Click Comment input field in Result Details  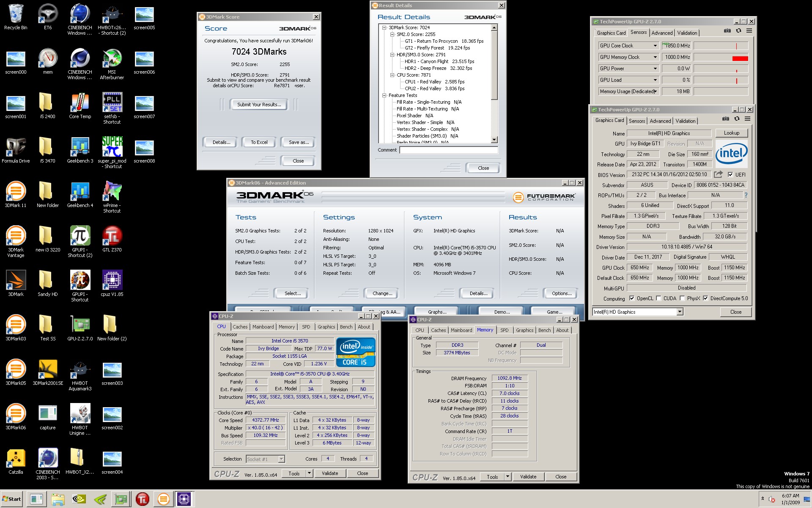pyautogui.click(x=449, y=150)
